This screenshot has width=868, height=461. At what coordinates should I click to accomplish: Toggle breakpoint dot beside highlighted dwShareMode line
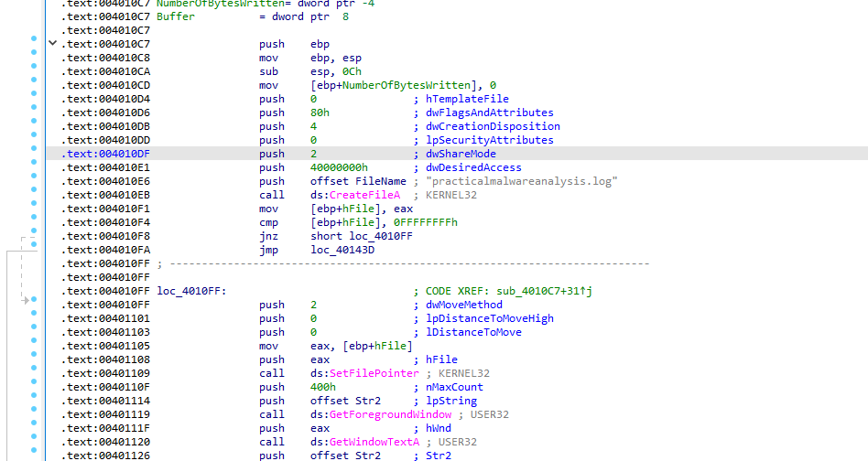34,148
